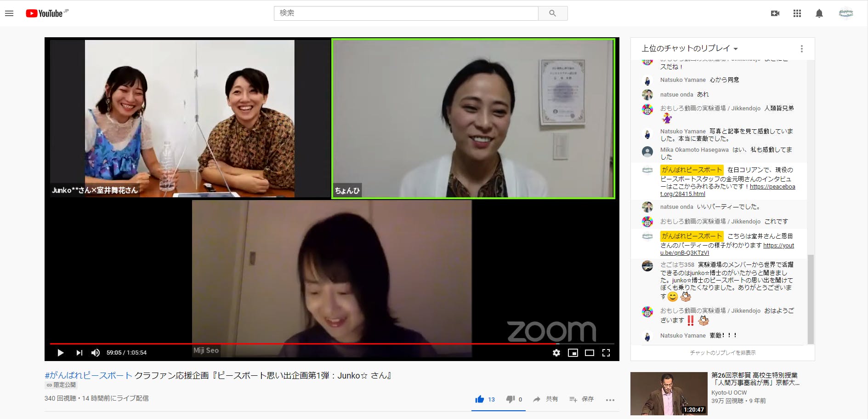Click the #がんばれピースボート hashtag link
This screenshot has width=868, height=419.
point(88,375)
